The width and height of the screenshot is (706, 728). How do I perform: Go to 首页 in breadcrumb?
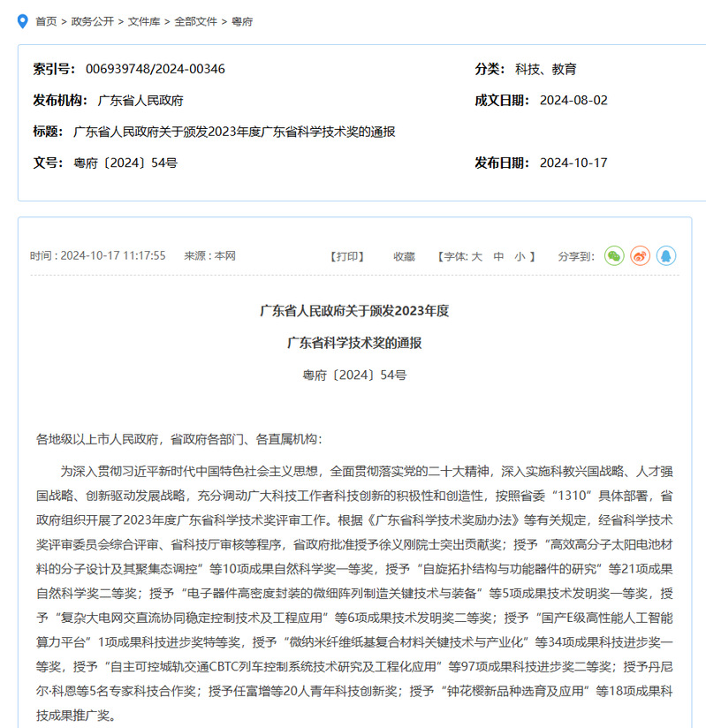[x=46, y=21]
